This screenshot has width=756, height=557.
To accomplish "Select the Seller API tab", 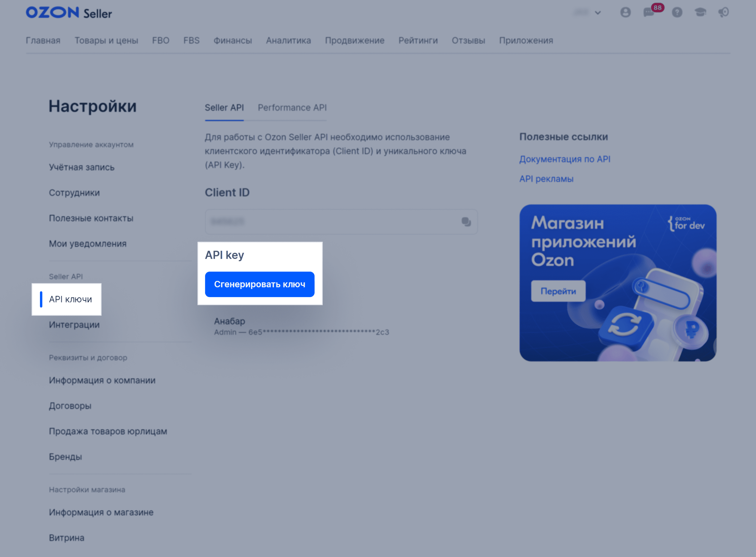I will [224, 108].
